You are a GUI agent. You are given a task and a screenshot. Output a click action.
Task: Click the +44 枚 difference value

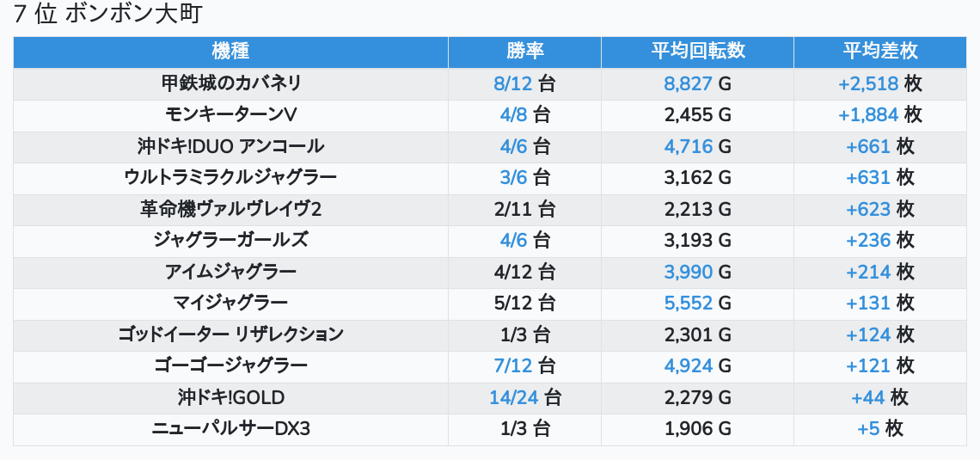tap(868, 397)
